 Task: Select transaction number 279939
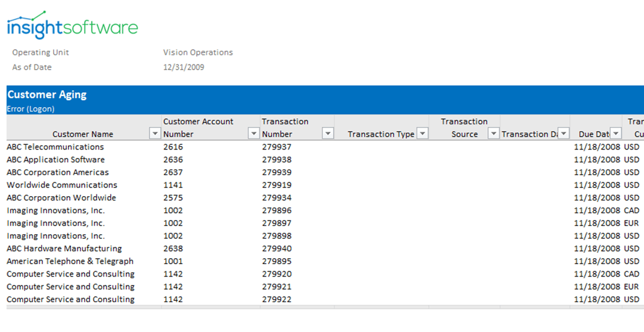point(277,172)
